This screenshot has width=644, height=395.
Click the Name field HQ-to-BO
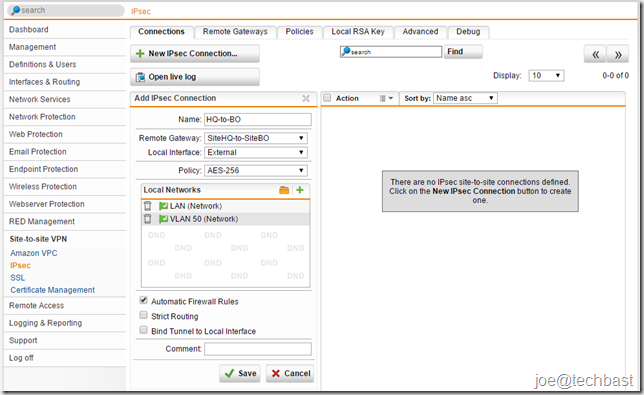[x=258, y=119]
